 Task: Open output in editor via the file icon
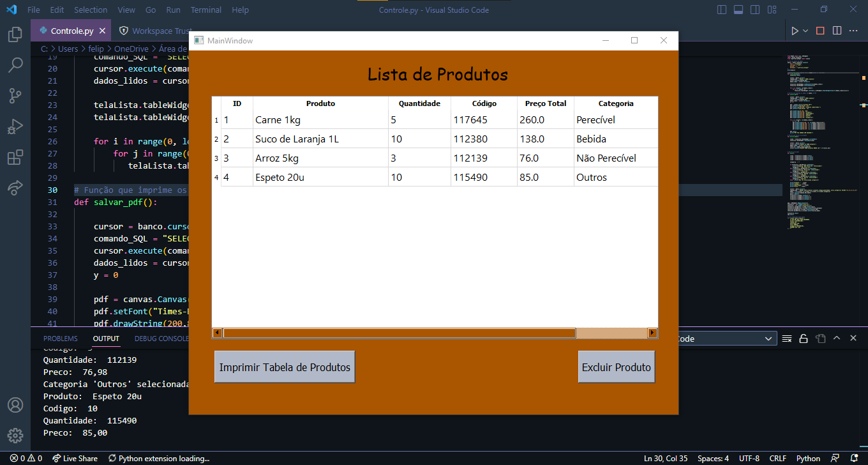click(x=820, y=338)
